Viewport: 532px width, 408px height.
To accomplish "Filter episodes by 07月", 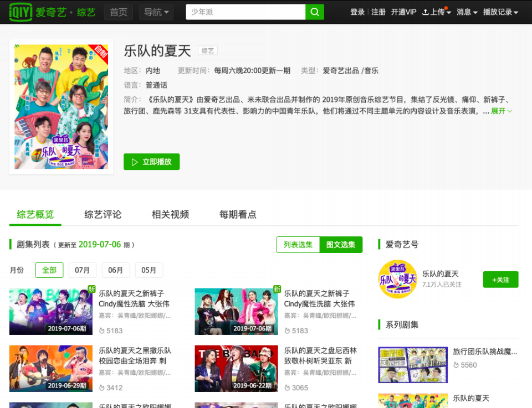I will point(83,270).
